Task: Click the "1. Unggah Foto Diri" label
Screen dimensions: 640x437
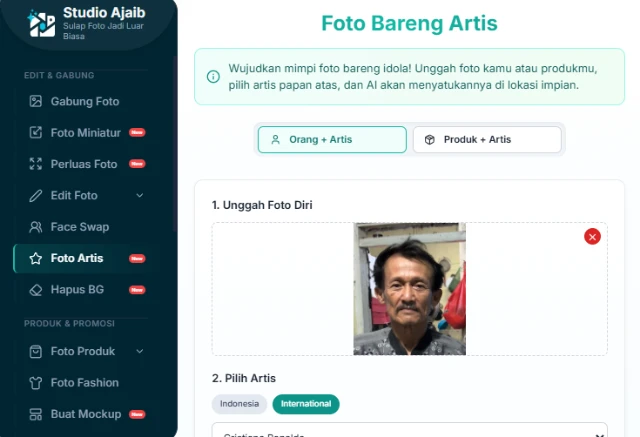Action: click(x=262, y=205)
